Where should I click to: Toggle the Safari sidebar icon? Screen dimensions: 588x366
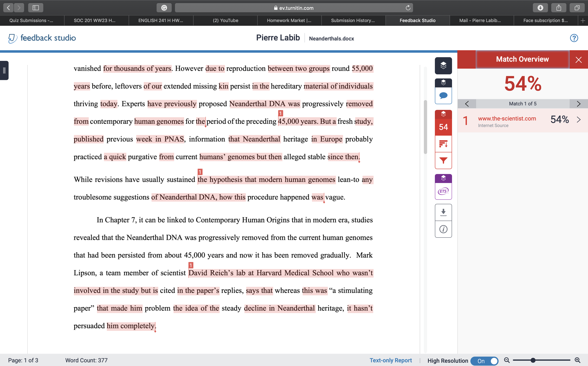click(36, 8)
